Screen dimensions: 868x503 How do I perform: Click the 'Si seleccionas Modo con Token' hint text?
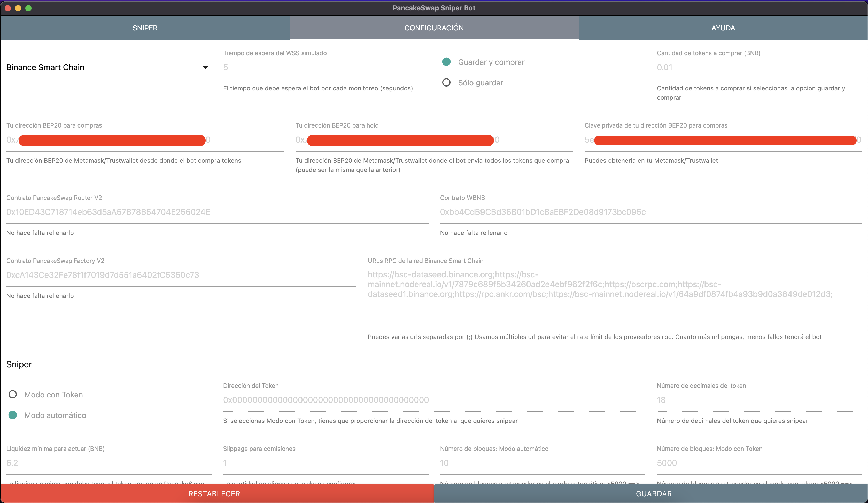pos(370,421)
